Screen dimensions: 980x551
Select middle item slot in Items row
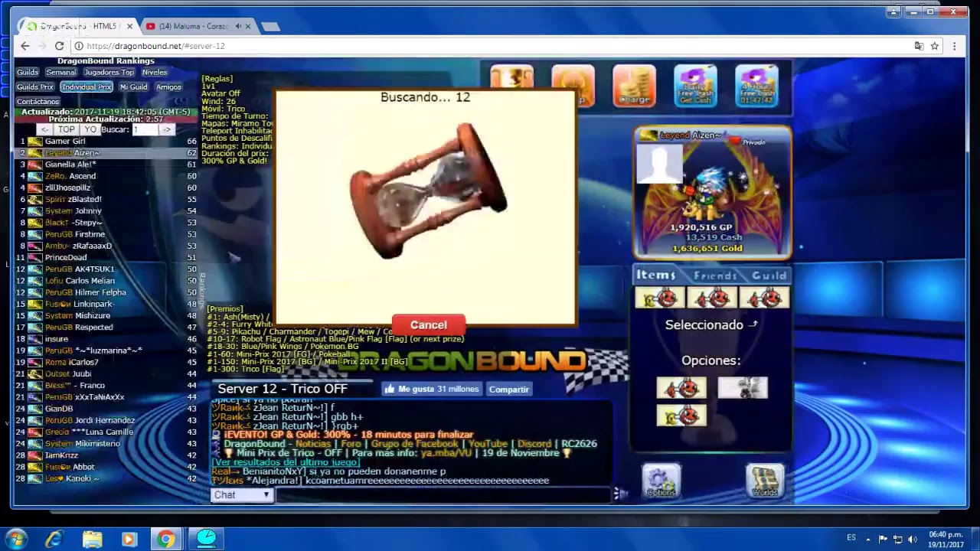click(712, 298)
